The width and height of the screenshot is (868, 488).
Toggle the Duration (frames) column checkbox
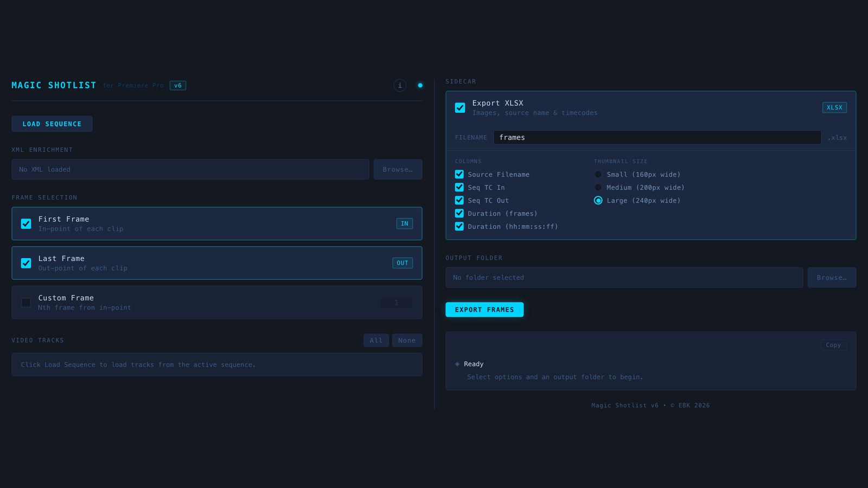(459, 213)
